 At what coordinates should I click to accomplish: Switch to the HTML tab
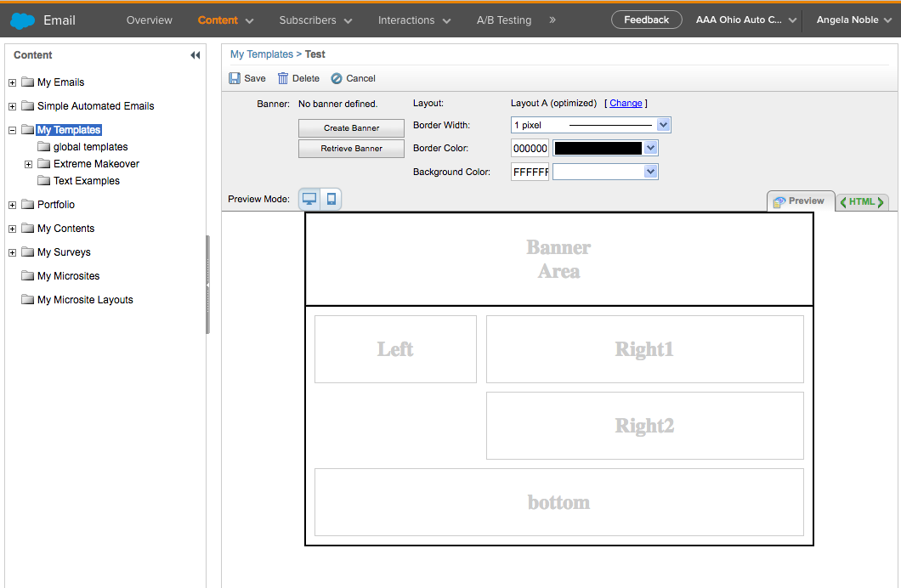click(x=862, y=201)
